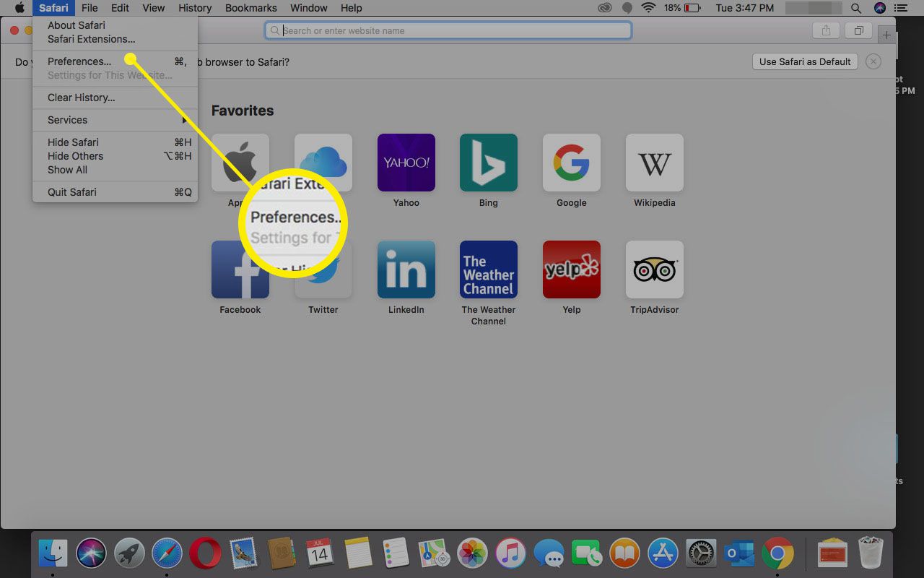Open the Yelp favorite tile
Image resolution: width=924 pixels, height=578 pixels.
pyautogui.click(x=572, y=269)
